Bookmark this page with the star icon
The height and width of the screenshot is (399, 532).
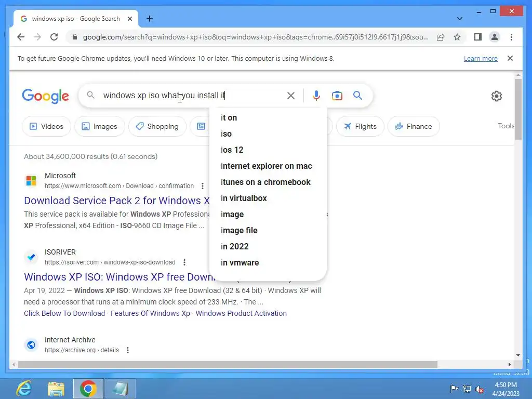tap(457, 37)
